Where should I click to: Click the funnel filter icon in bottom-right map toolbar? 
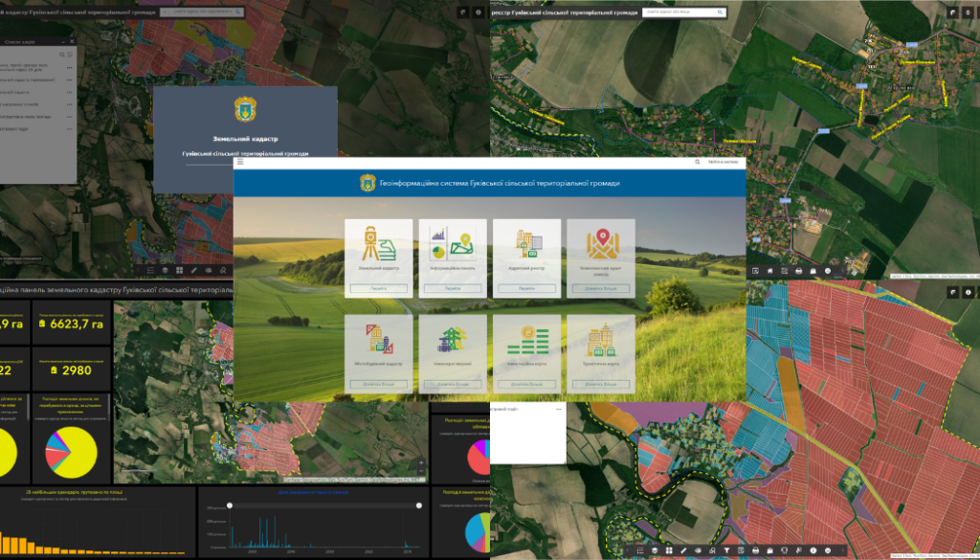coord(727,551)
